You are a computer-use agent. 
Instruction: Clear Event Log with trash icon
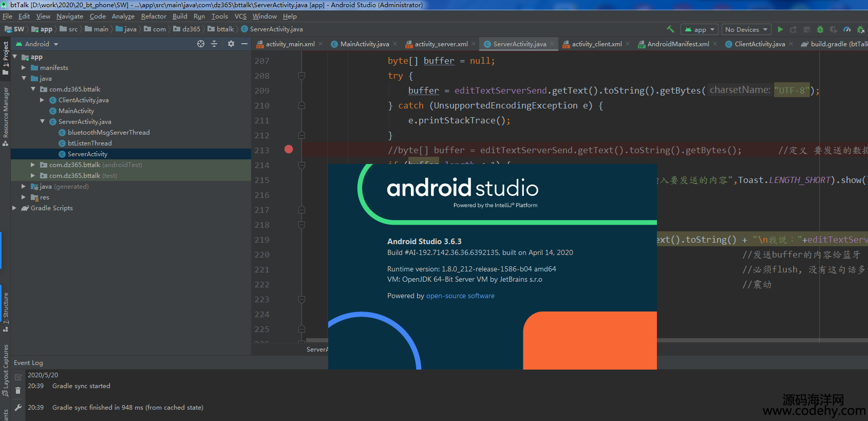coord(18,391)
